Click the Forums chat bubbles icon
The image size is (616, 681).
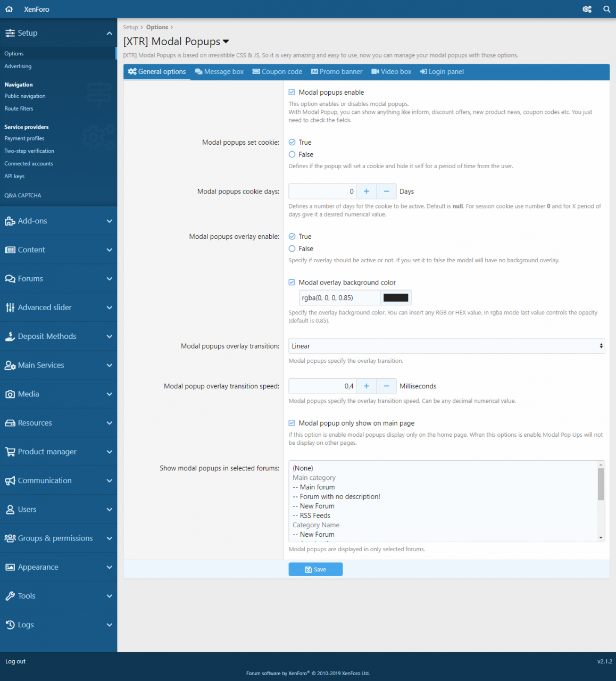[10, 279]
